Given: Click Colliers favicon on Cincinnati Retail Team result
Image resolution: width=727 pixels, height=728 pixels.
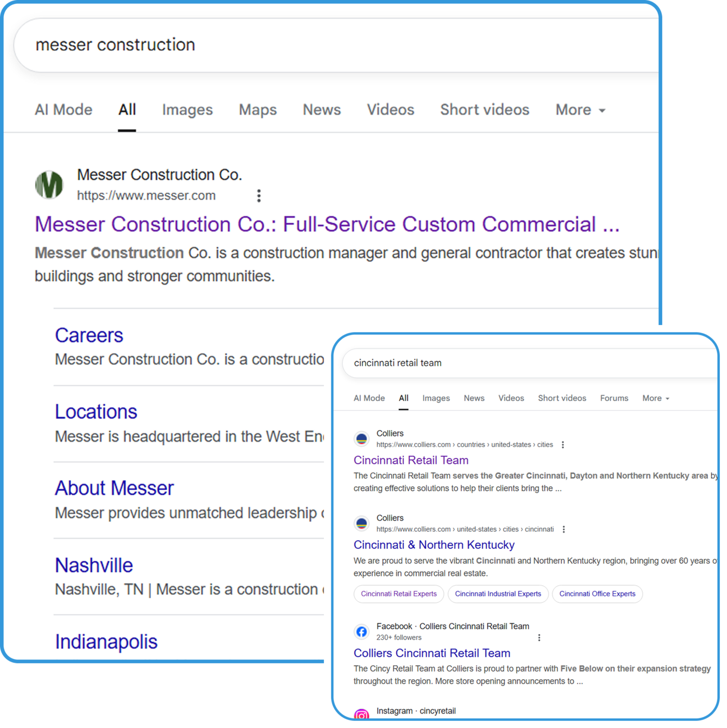Looking at the screenshot, I should coord(362,439).
